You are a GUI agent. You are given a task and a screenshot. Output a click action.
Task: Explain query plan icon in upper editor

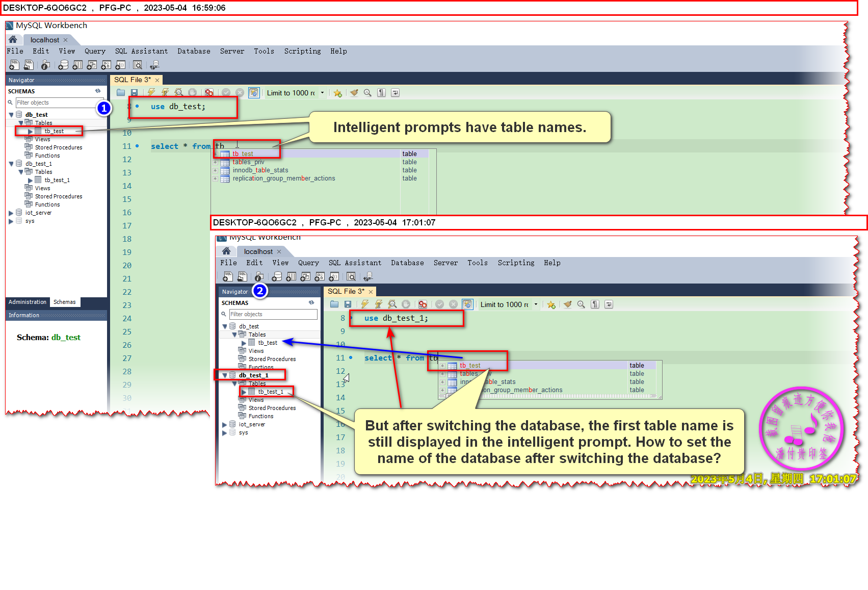pyautogui.click(x=179, y=93)
